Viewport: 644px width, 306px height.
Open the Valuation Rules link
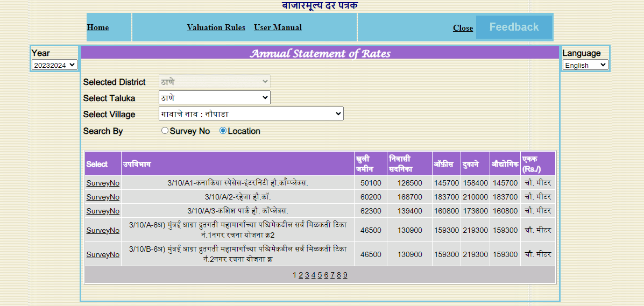point(216,27)
